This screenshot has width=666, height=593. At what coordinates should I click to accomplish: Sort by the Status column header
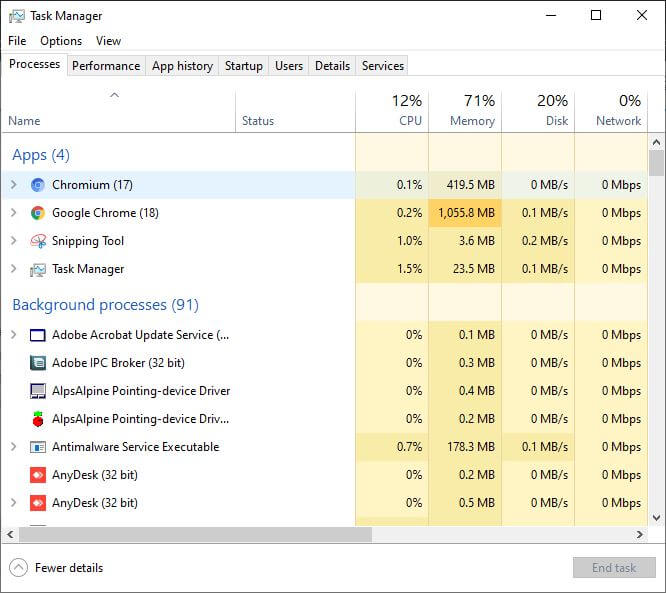click(295, 111)
